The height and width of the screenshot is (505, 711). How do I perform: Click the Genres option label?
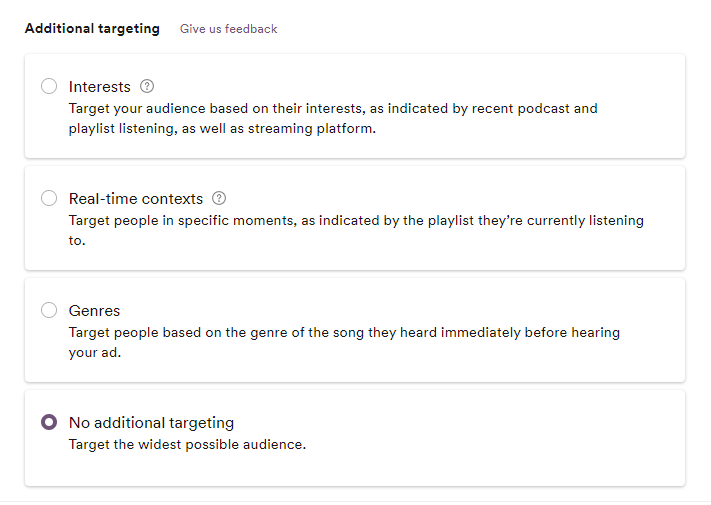coord(94,311)
